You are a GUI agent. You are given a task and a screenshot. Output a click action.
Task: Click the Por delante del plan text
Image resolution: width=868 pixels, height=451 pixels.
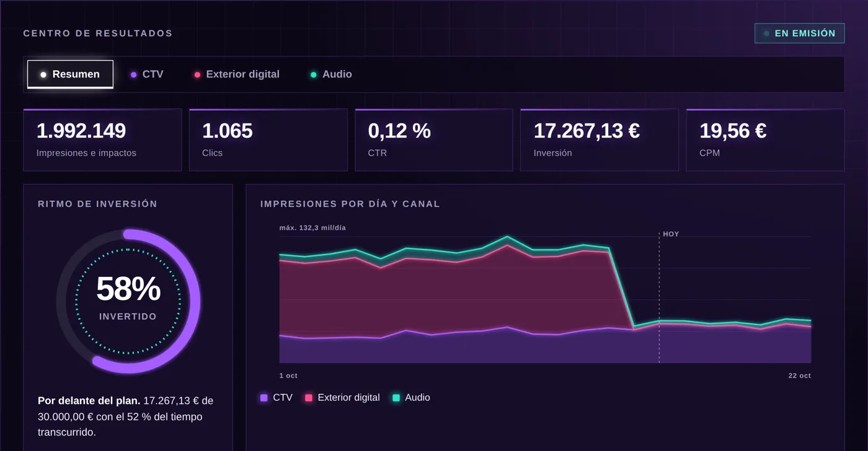click(x=89, y=401)
